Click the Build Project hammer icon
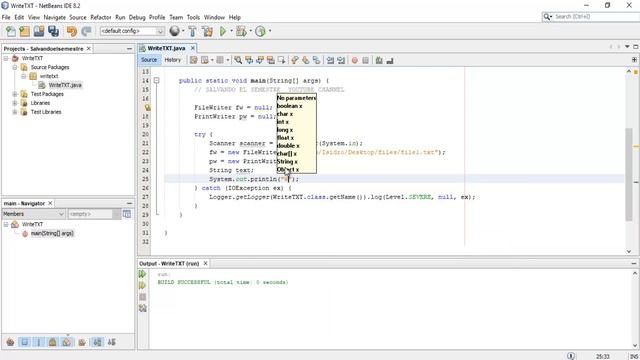This screenshot has height=360, width=640. 192,31
